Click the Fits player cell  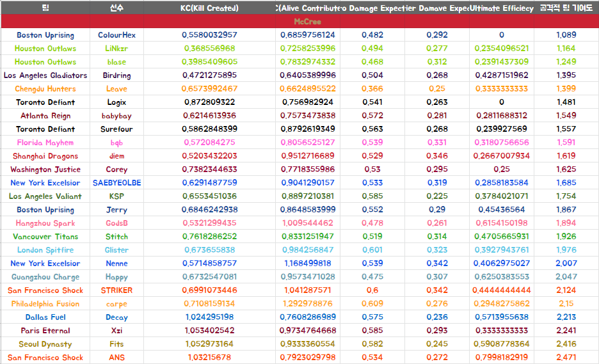click(116, 344)
